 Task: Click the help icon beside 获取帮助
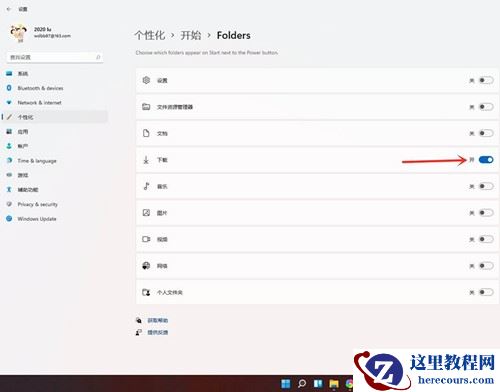click(x=139, y=320)
